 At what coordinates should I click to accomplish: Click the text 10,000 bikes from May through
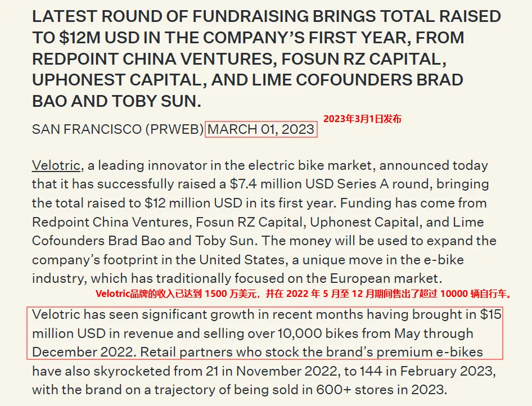point(376,333)
